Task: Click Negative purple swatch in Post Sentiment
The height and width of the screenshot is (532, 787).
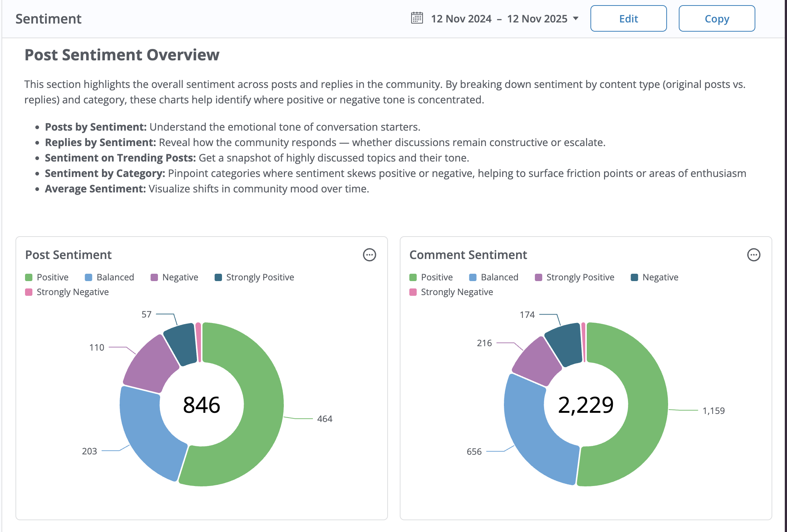Action: pos(154,277)
